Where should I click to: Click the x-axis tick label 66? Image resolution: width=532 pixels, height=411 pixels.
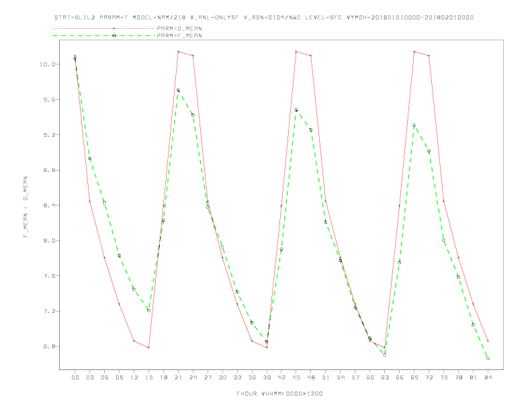point(400,377)
